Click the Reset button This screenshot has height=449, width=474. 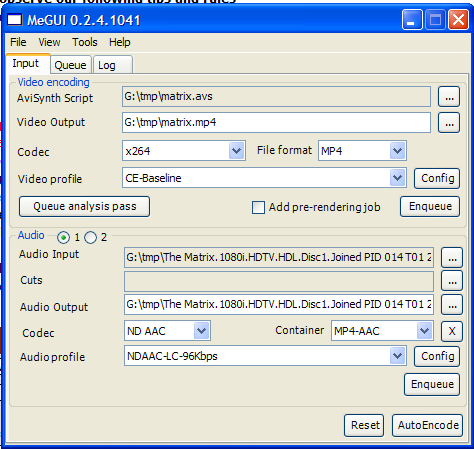(x=364, y=425)
